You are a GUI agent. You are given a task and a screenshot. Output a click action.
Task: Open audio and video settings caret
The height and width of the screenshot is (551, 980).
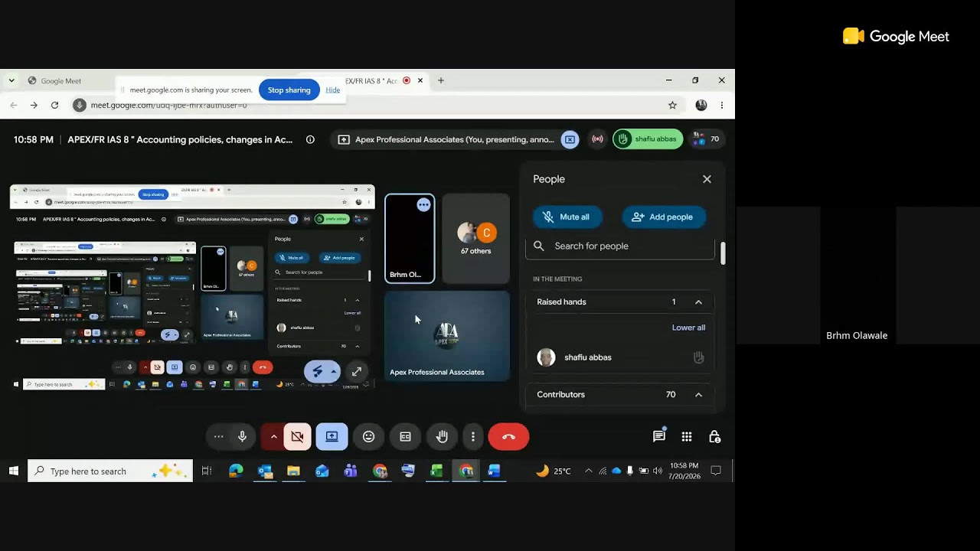[273, 437]
